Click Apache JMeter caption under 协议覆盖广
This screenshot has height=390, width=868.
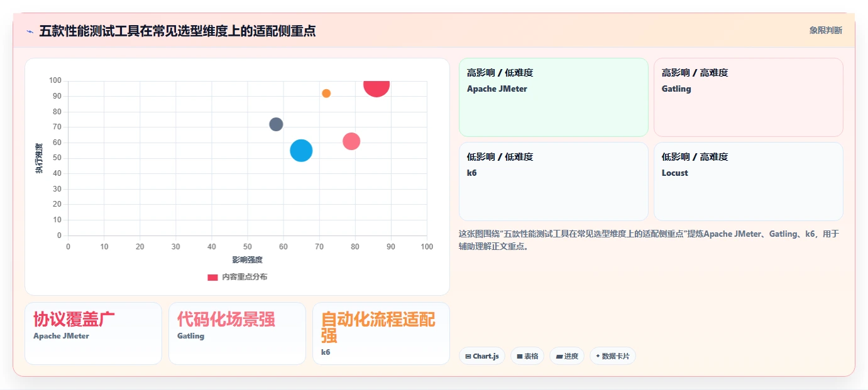(61, 336)
